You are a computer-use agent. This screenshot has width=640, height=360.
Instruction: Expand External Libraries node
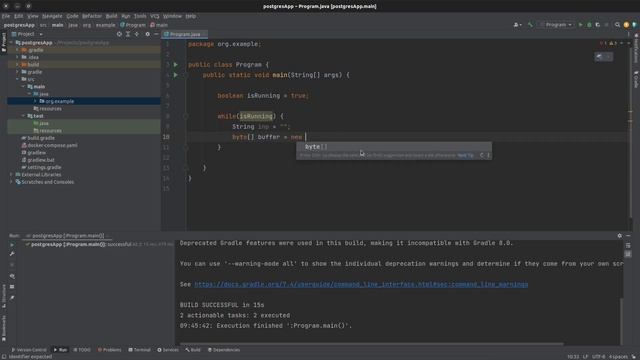click(x=11, y=175)
